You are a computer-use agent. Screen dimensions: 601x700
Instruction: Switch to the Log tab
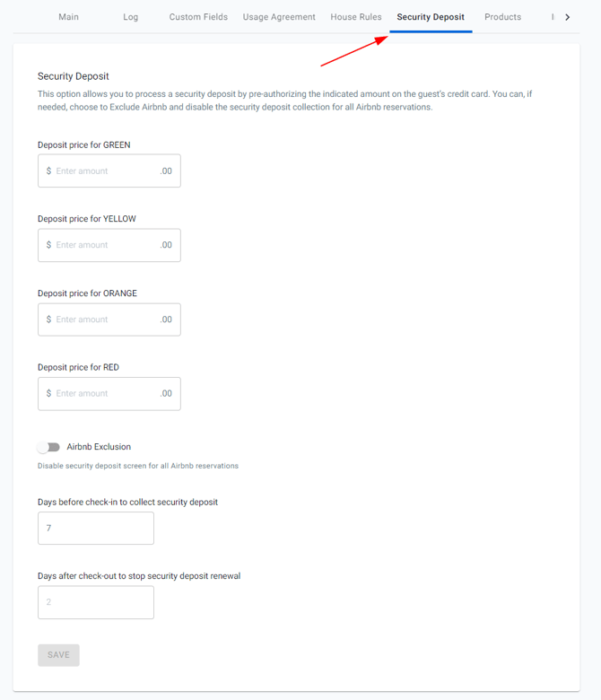(x=131, y=17)
